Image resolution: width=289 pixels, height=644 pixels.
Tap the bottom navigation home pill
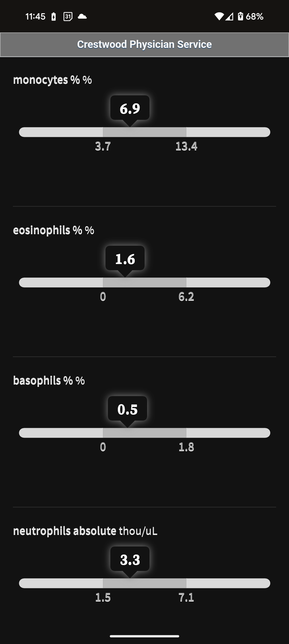click(144, 636)
